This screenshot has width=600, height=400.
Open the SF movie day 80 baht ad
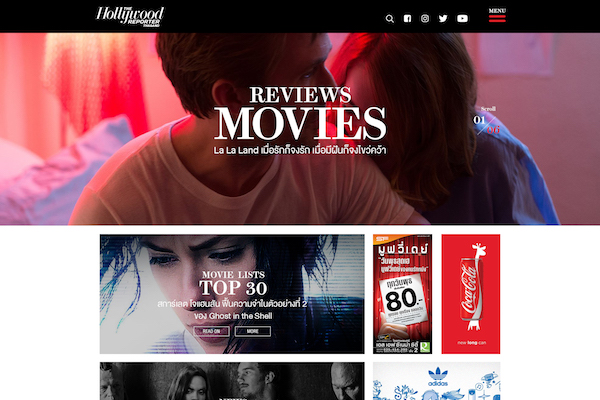[402, 294]
